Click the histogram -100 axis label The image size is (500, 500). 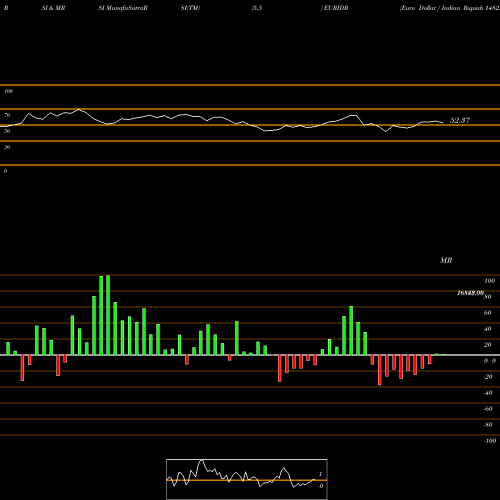tap(489, 441)
